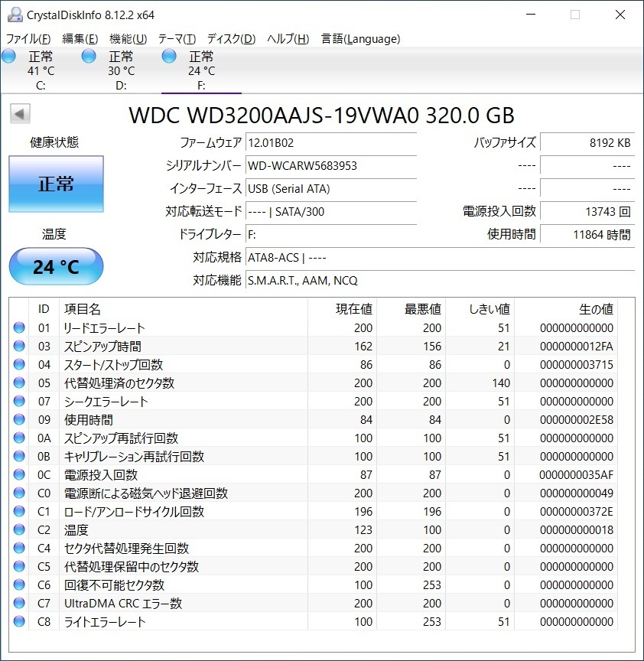Open the テーマ(T) menu

[177, 39]
